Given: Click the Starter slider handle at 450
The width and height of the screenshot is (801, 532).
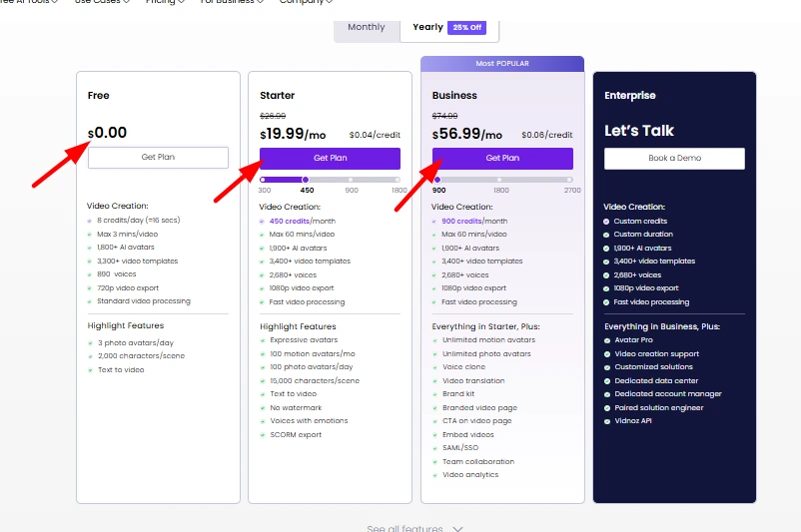Looking at the screenshot, I should tap(306, 180).
